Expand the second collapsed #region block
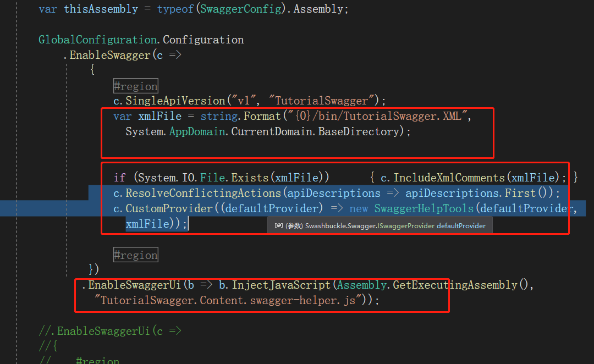This screenshot has height=364, width=594. [x=135, y=254]
